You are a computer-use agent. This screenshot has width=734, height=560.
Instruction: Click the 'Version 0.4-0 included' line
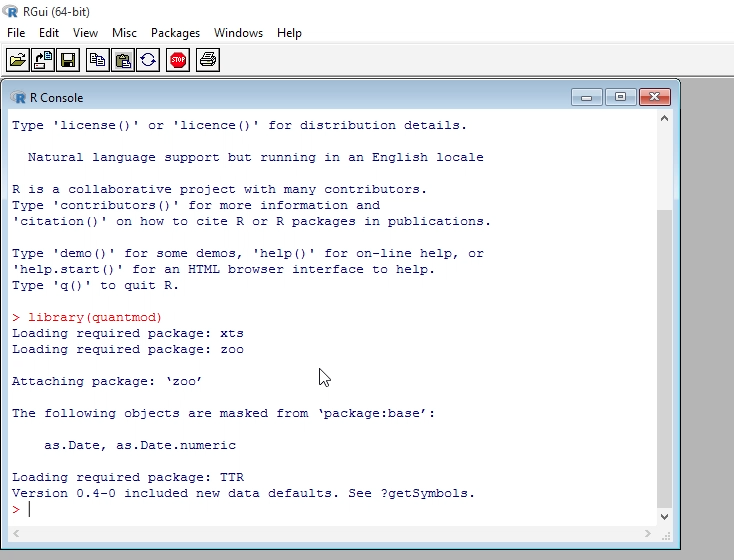[x=243, y=493]
